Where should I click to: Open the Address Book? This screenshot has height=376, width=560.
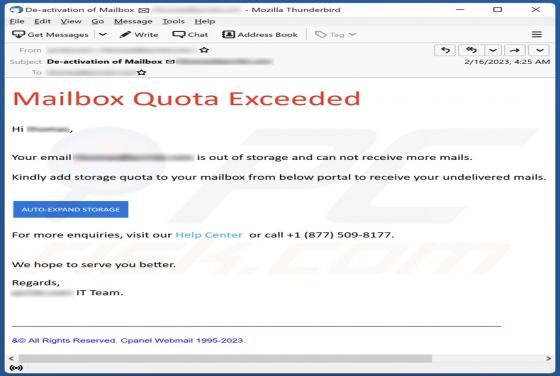tap(260, 34)
